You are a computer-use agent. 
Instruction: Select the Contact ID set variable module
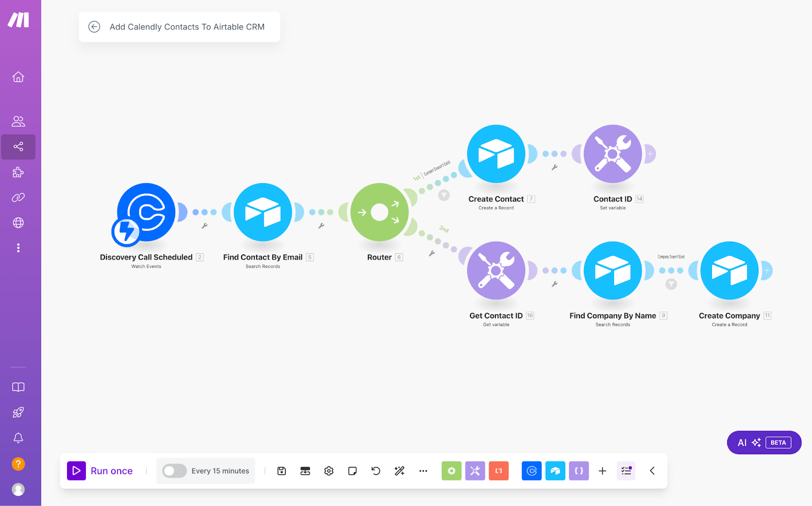pyautogui.click(x=613, y=154)
